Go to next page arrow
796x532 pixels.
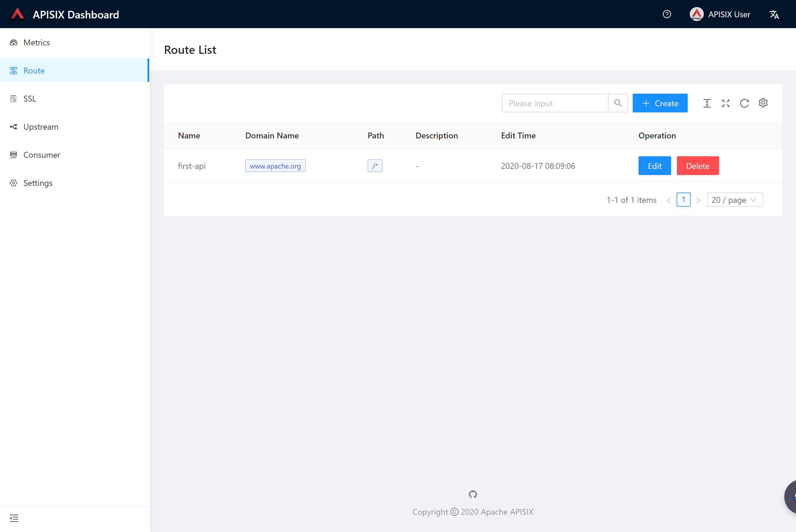click(698, 200)
